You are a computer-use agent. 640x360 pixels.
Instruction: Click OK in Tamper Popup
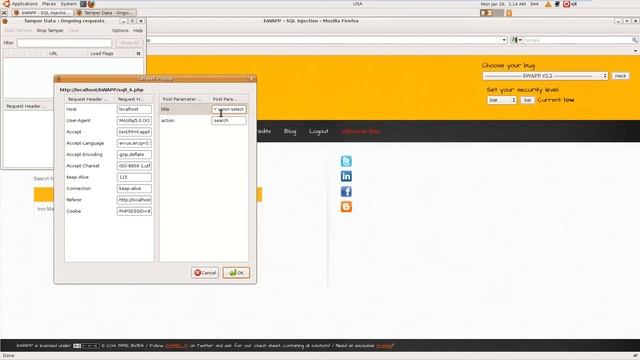tap(236, 273)
